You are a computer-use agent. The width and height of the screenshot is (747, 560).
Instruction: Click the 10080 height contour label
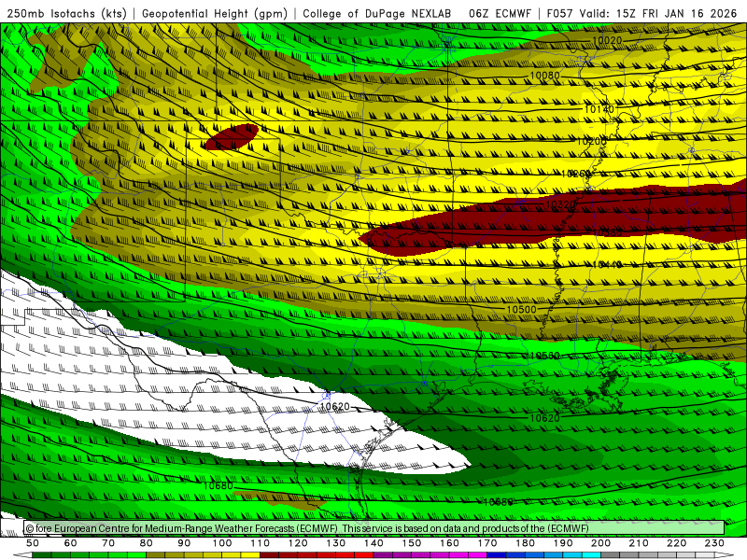point(545,76)
